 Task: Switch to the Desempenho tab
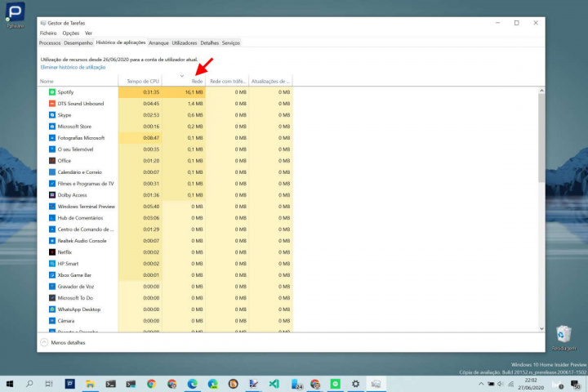[x=78, y=42]
